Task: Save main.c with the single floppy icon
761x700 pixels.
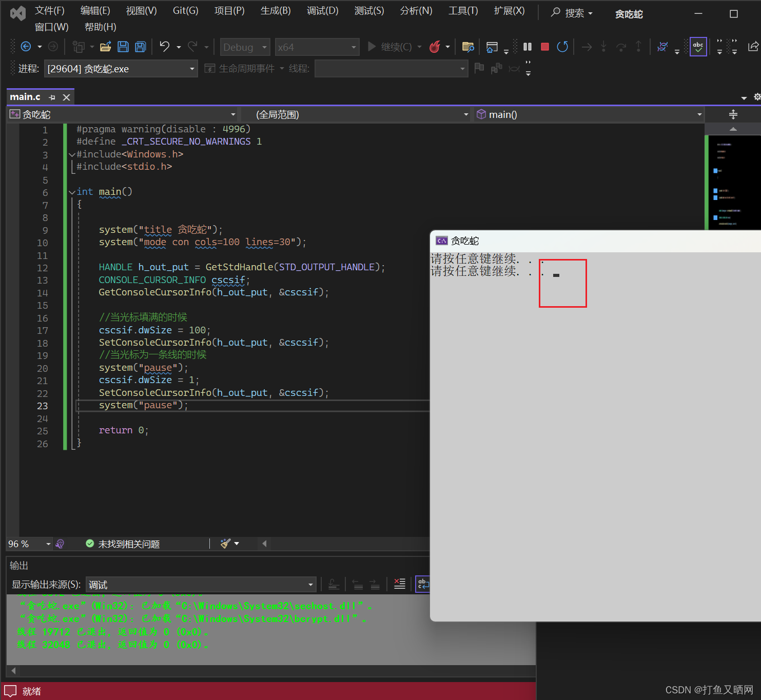Action: pyautogui.click(x=123, y=47)
